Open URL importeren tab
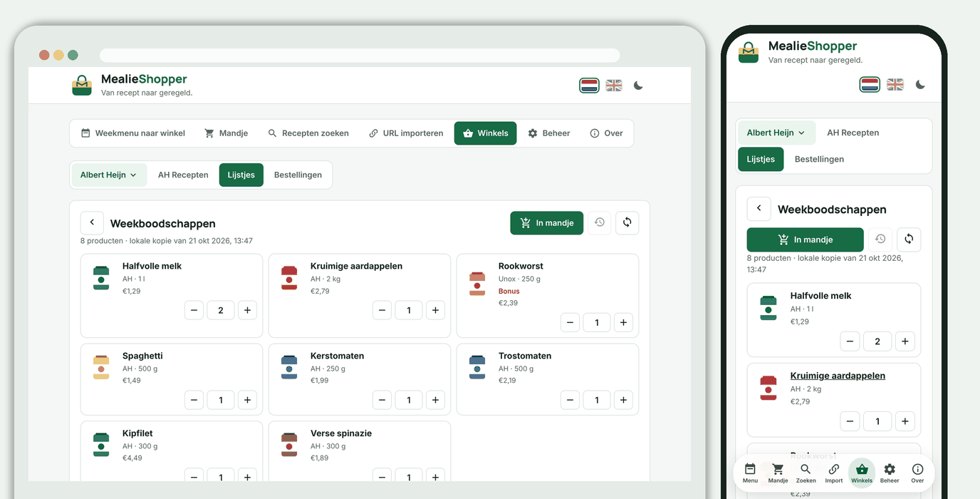 [x=406, y=133]
